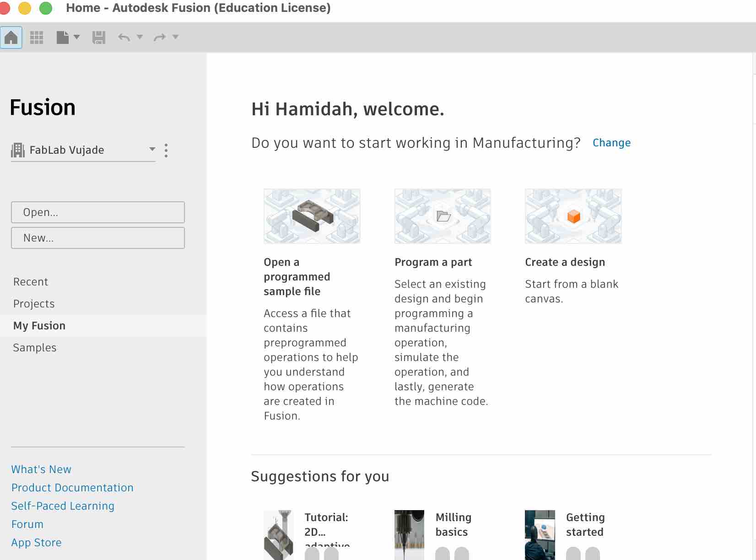Image resolution: width=756 pixels, height=560 pixels.
Task: Expand the Undo history dropdown arrow
Action: [140, 37]
